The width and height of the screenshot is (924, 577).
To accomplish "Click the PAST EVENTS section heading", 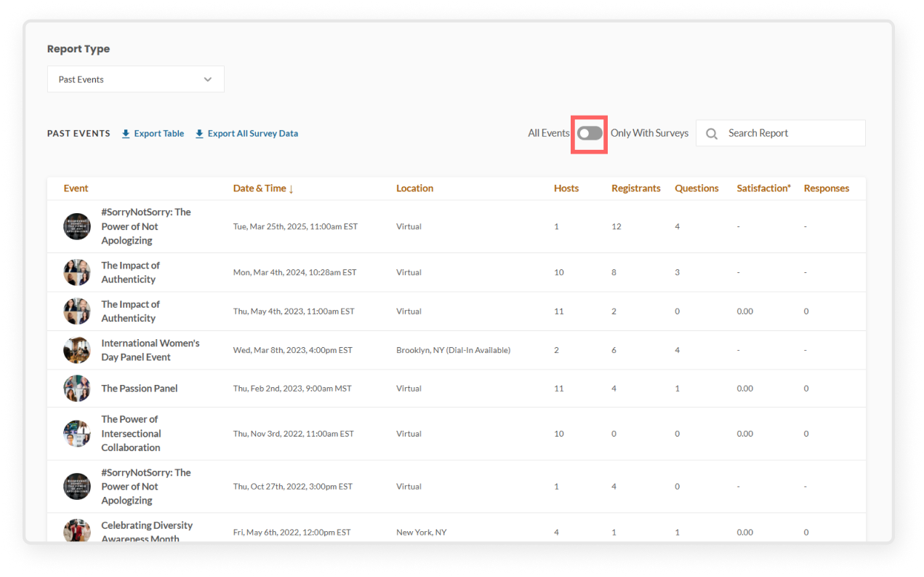I will point(79,134).
